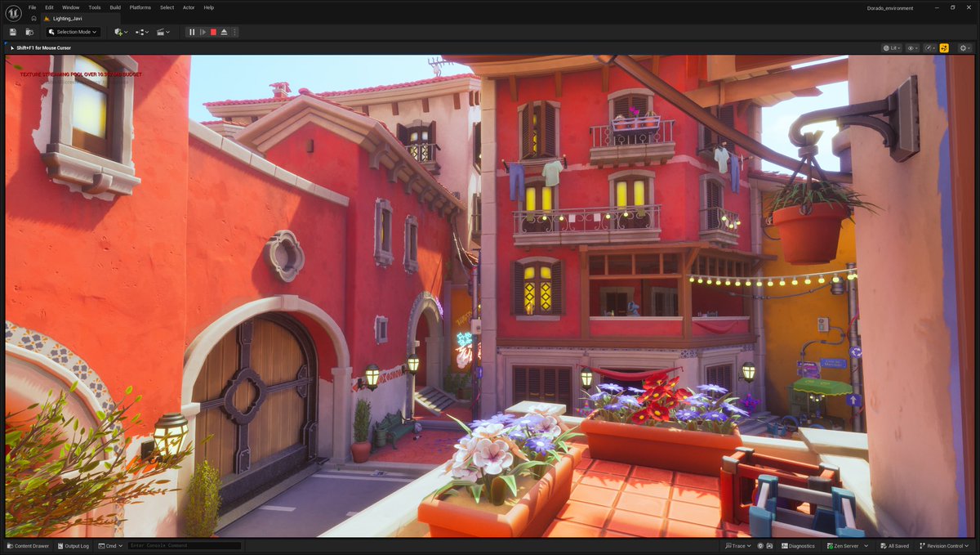Viewport: 980px width, 555px height.
Task: Eject from the player controller
Action: coord(224,32)
